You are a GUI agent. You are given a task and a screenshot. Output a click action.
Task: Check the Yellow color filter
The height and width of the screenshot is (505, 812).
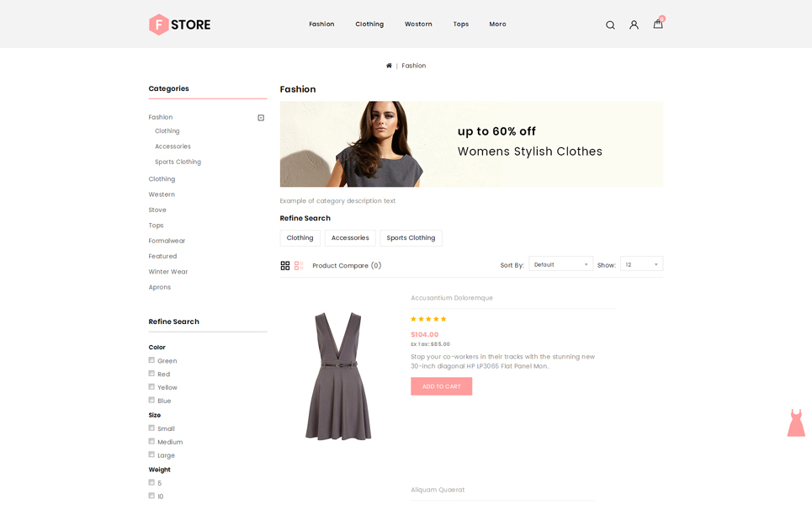tap(151, 387)
